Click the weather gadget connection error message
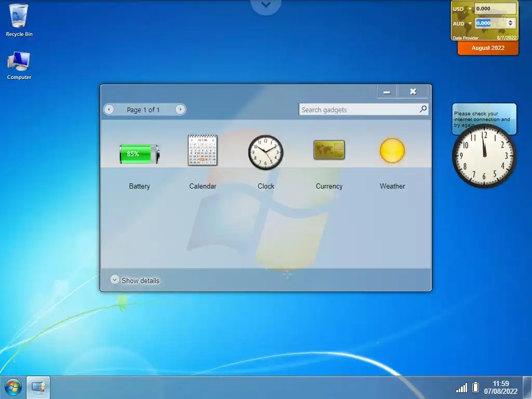The width and height of the screenshot is (532, 399). point(482,119)
